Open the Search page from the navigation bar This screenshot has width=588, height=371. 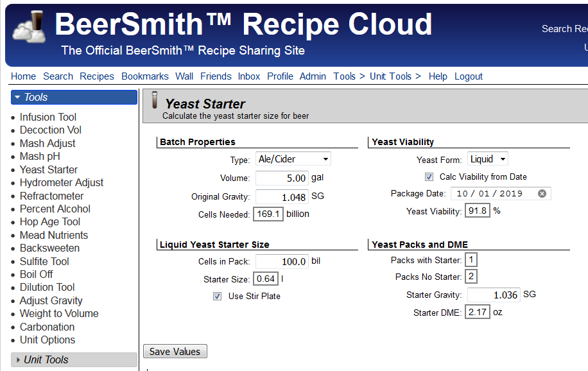(x=58, y=76)
